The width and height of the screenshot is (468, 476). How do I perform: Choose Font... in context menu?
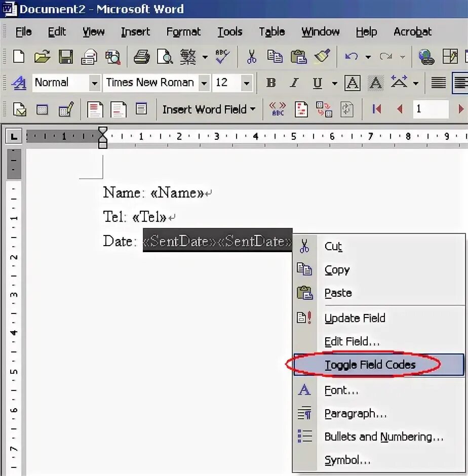[379, 390]
